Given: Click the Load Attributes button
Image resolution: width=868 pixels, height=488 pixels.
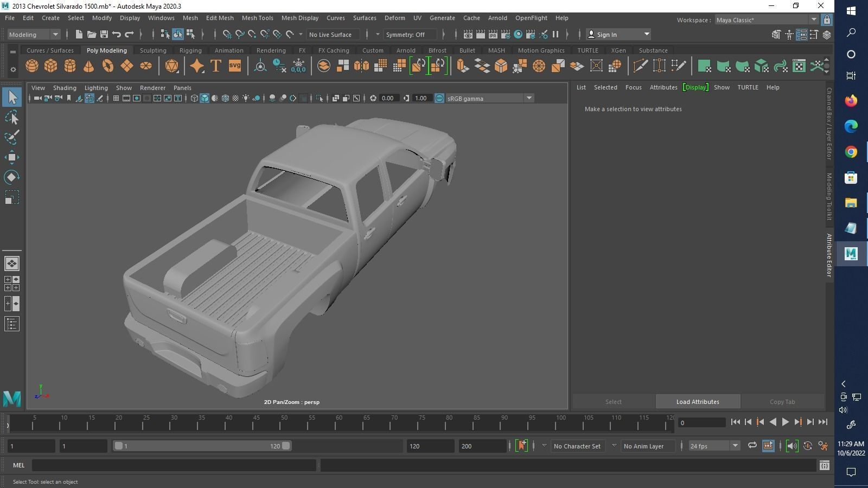Looking at the screenshot, I should 698,402.
